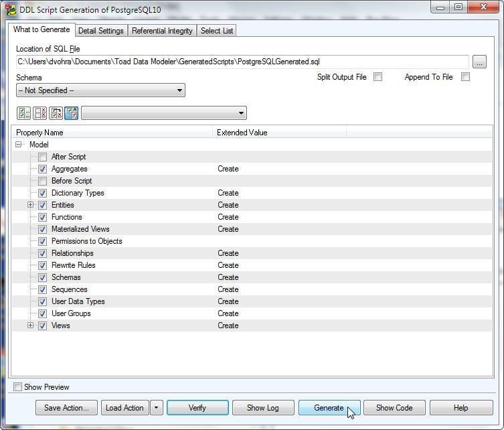The image size is (504, 430).
Task: Click the Extended Value column header
Action: (279, 133)
